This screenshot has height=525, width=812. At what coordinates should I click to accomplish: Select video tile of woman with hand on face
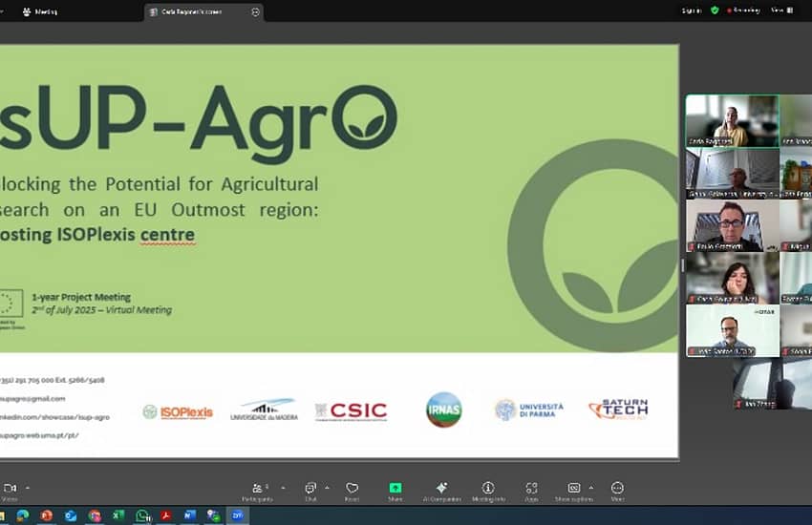[x=733, y=279]
